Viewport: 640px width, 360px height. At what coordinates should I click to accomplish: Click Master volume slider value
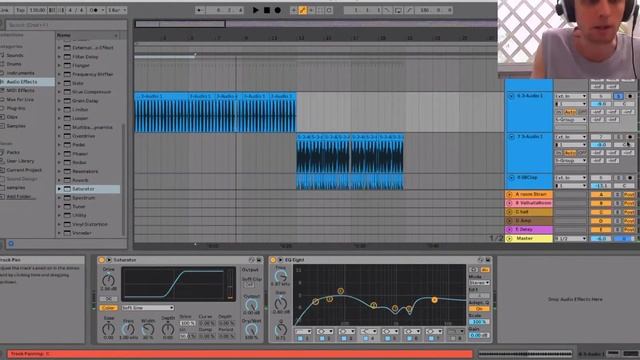pyautogui.click(x=600, y=238)
